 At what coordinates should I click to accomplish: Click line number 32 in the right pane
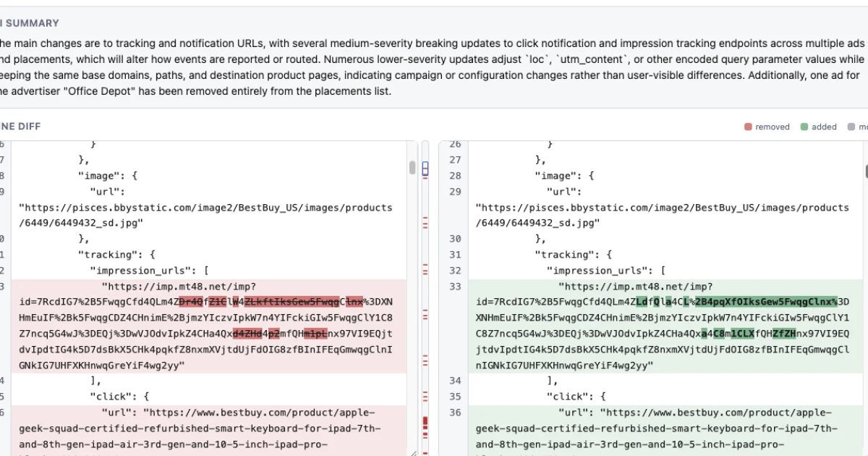[x=455, y=270]
